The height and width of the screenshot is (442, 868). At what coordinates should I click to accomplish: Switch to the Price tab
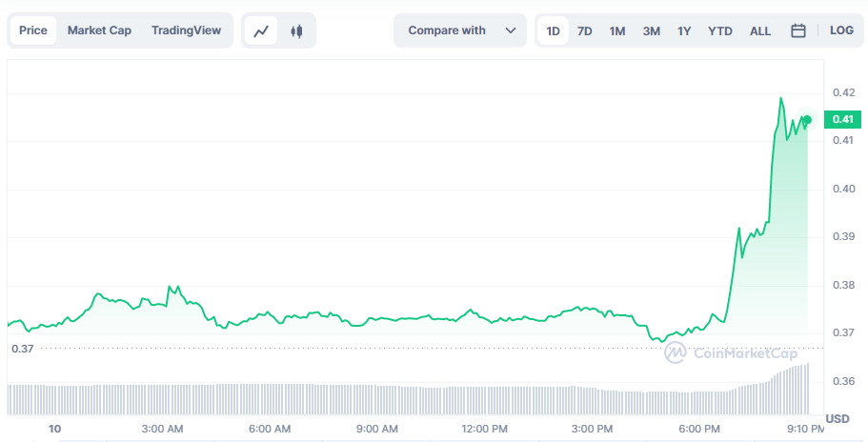tap(33, 30)
